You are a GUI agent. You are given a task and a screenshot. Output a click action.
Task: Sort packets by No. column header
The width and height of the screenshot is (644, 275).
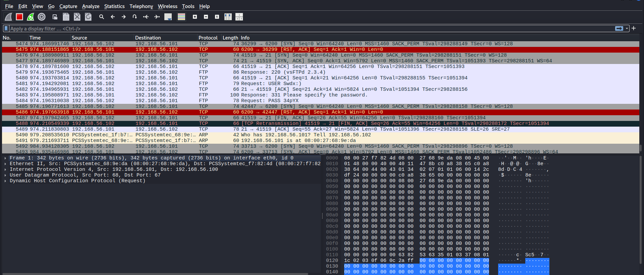[15, 38]
